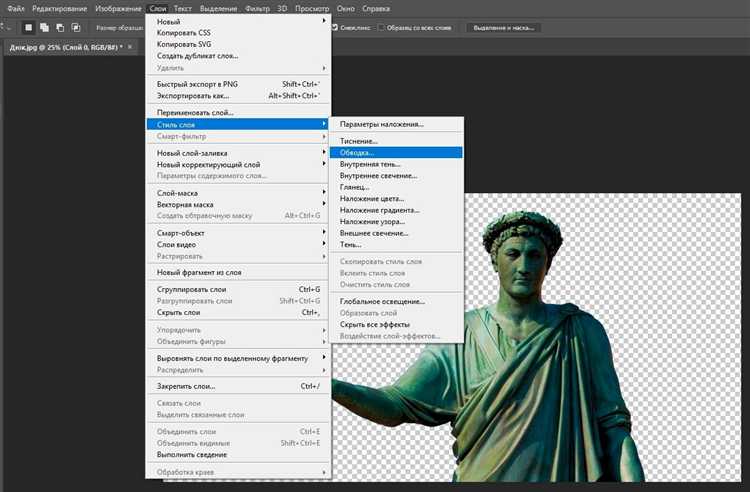
Task: Expand the Новый submenu
Action: (x=238, y=22)
